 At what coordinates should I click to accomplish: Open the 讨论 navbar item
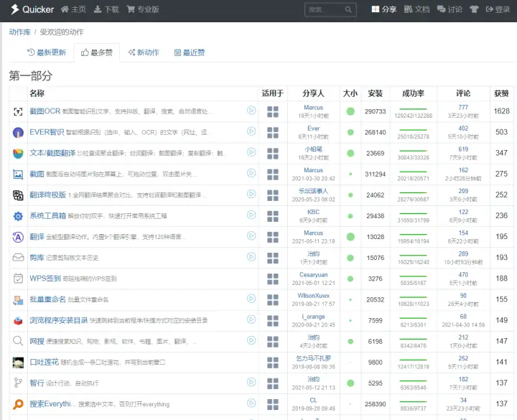tap(450, 9)
